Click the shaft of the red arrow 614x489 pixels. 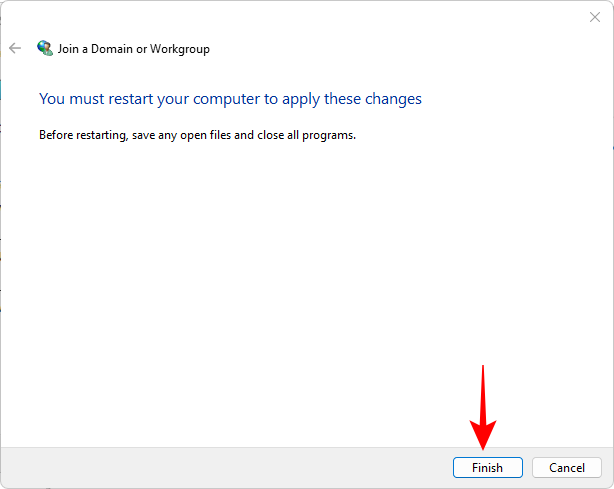tap(484, 395)
